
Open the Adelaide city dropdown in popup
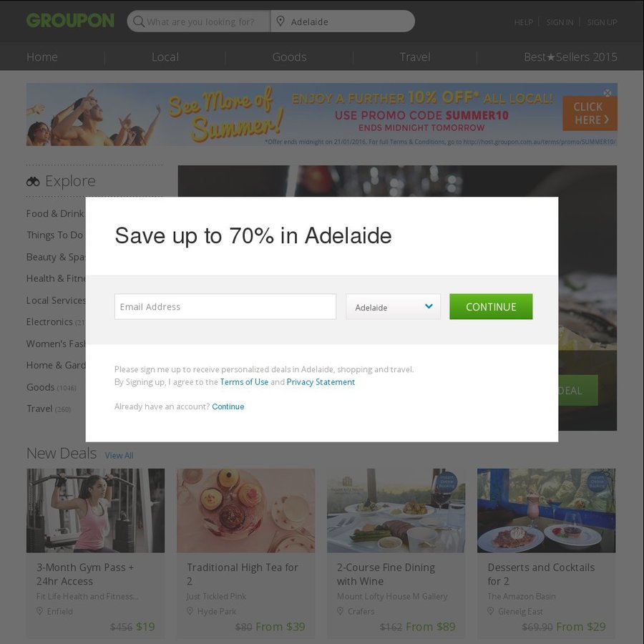(x=393, y=307)
